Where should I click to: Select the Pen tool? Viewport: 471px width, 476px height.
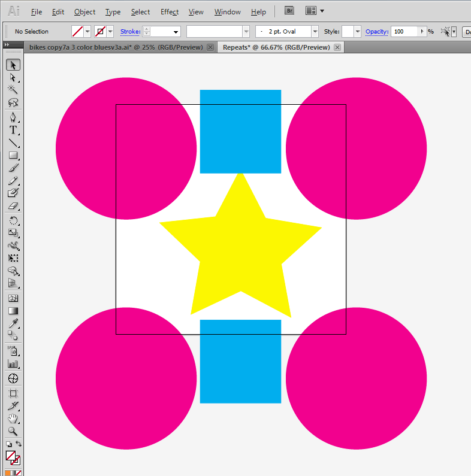click(13, 117)
